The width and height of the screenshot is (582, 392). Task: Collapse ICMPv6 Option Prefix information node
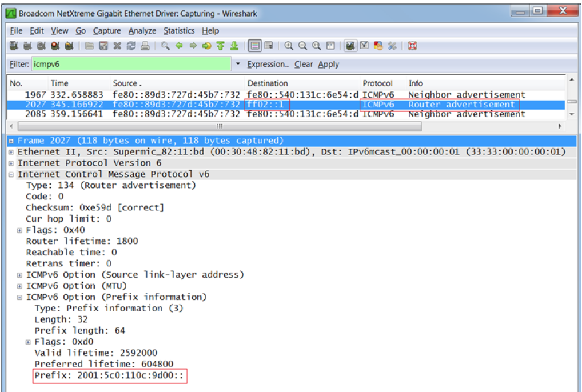[20, 297]
